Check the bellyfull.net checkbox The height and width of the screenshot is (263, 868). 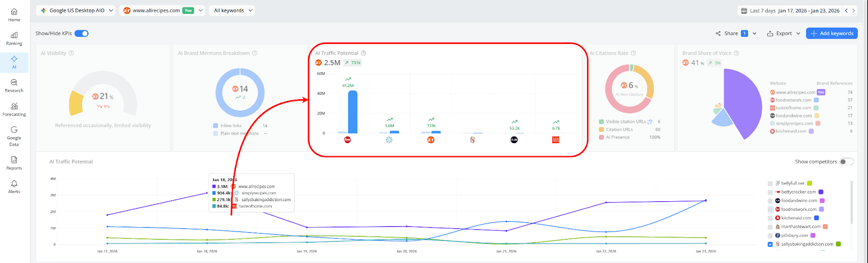click(x=770, y=183)
